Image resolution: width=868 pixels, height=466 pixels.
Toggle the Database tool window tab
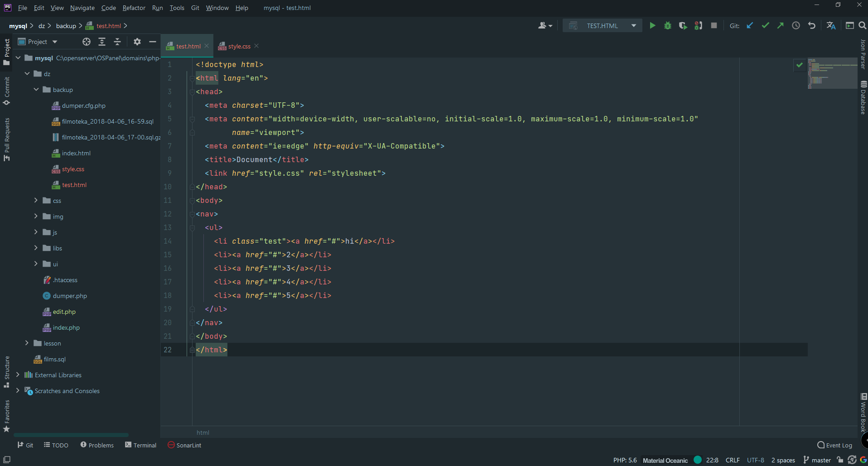(863, 97)
